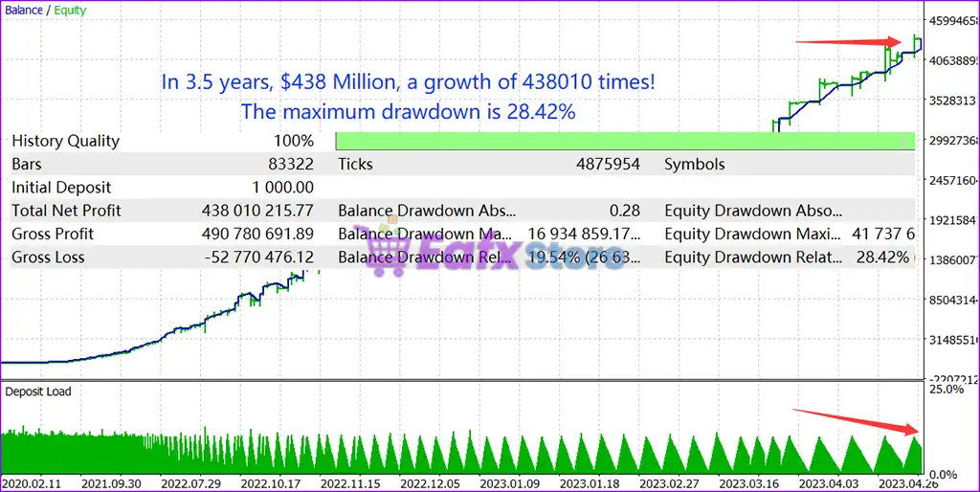Click the 3148551 price axis label
This screenshot has height=492, width=980.
954,340
